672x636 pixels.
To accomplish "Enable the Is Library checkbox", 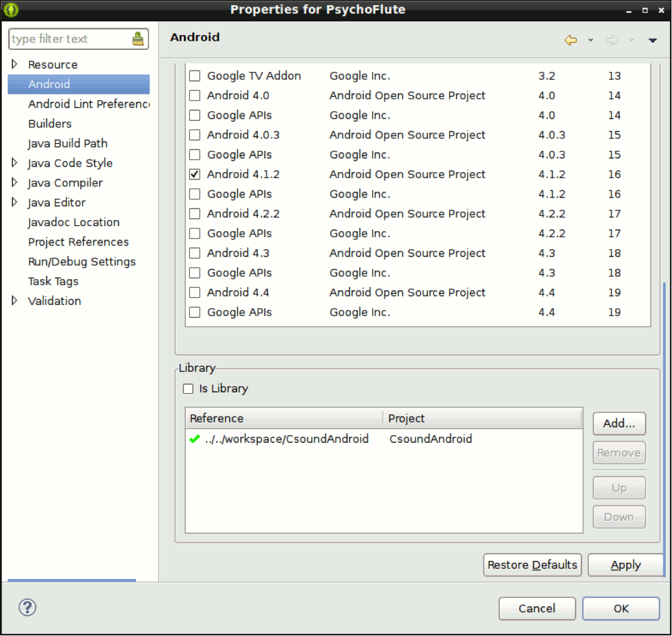I will [x=188, y=389].
